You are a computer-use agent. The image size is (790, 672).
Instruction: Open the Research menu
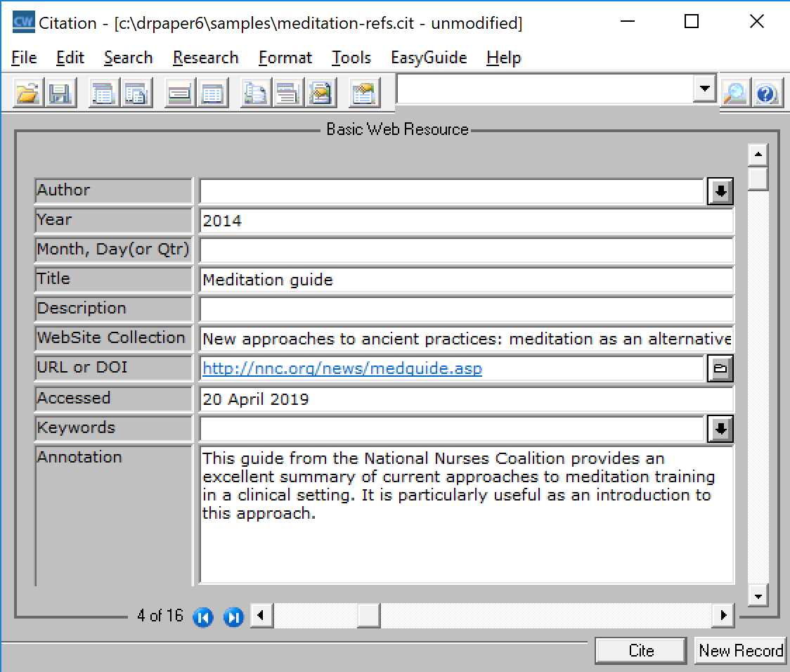(x=205, y=58)
